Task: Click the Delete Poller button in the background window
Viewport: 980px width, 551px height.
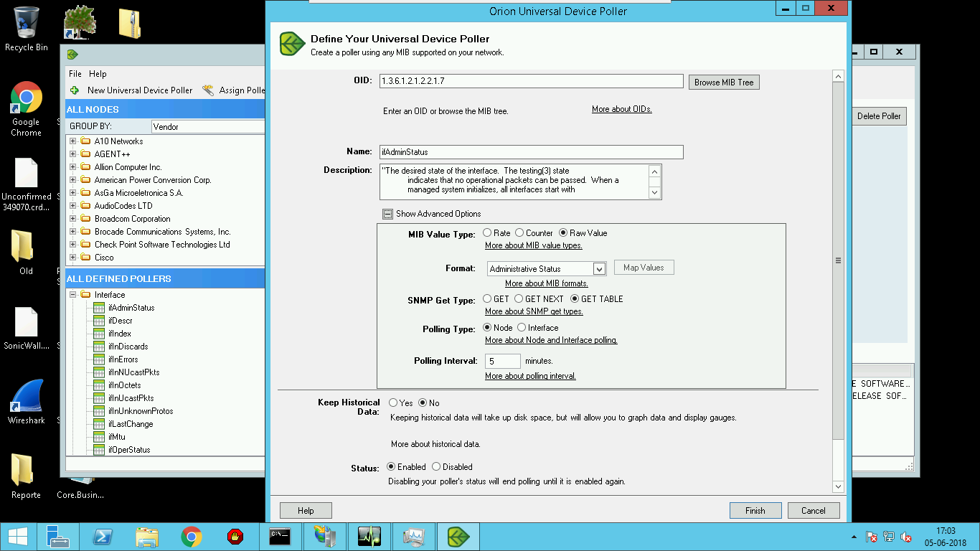Action: tap(880, 116)
